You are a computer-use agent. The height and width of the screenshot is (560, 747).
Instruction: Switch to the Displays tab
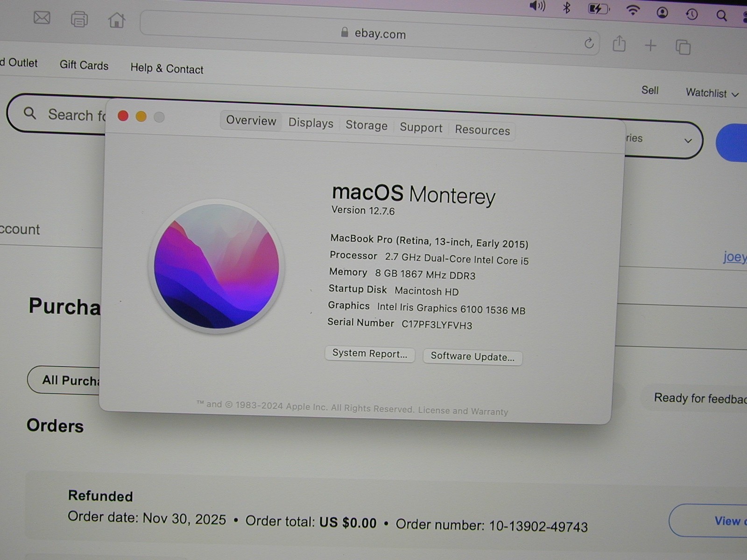(311, 123)
